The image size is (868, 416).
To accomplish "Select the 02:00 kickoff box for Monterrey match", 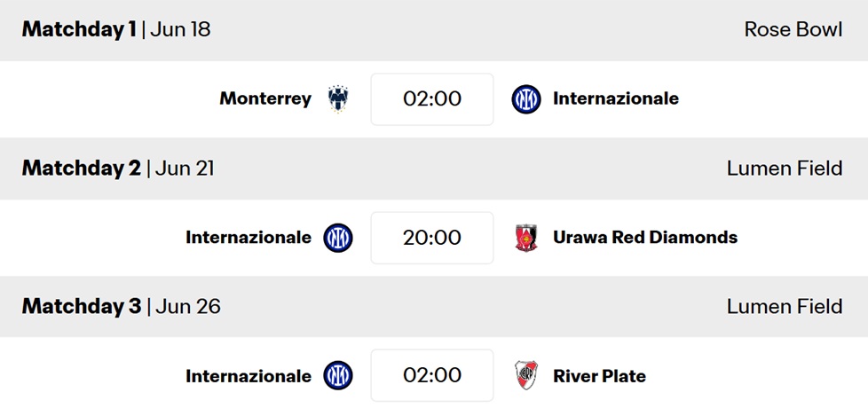I will pyautogui.click(x=432, y=99).
